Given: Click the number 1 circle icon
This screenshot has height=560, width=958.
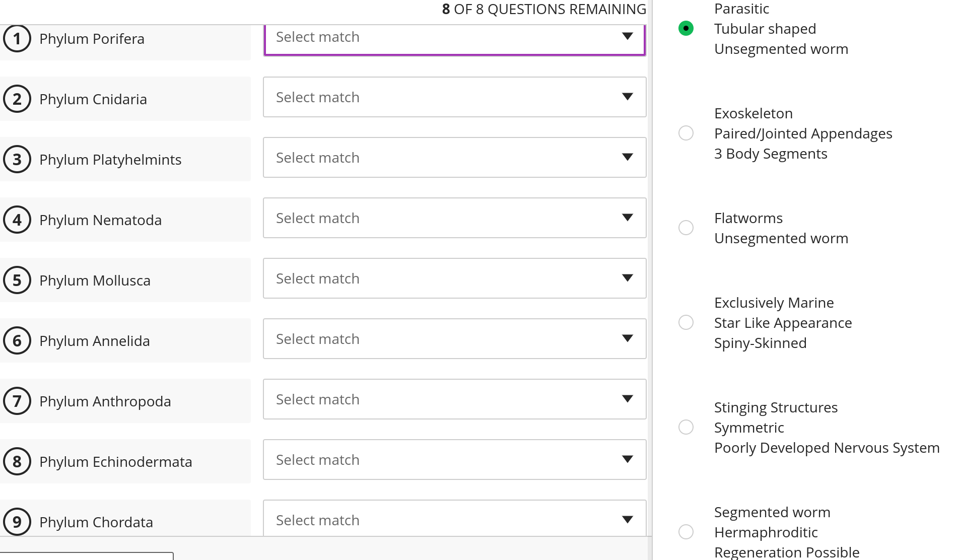Looking at the screenshot, I should click(17, 39).
